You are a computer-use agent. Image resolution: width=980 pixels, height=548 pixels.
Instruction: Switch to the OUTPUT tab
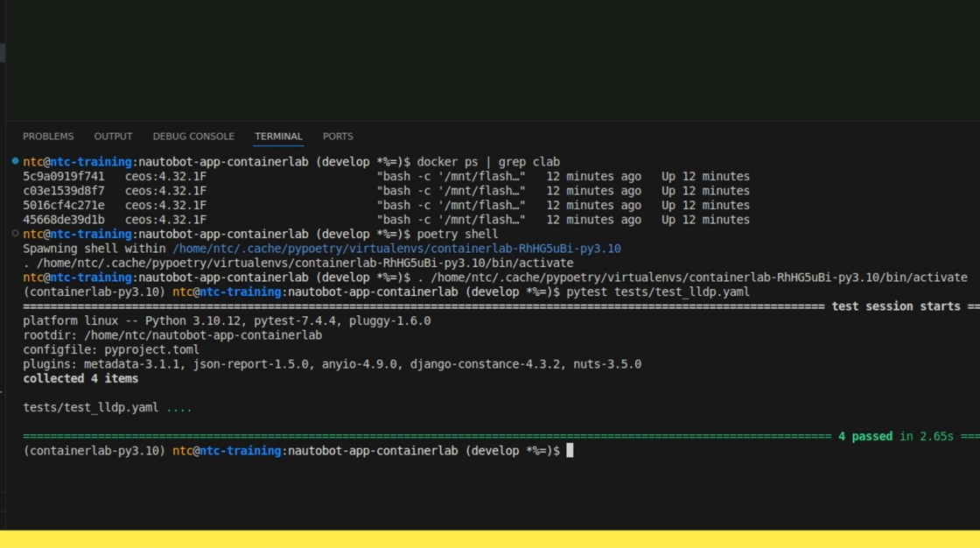[113, 137]
